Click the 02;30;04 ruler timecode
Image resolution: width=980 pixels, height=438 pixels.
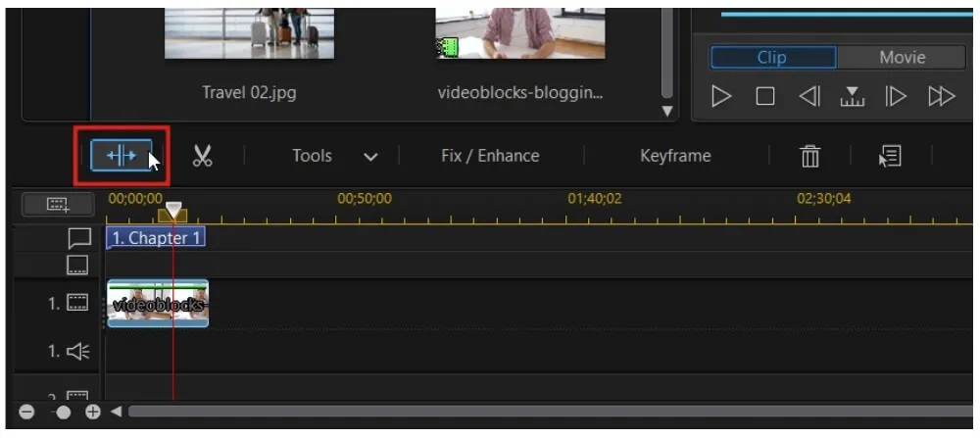pyautogui.click(x=824, y=199)
